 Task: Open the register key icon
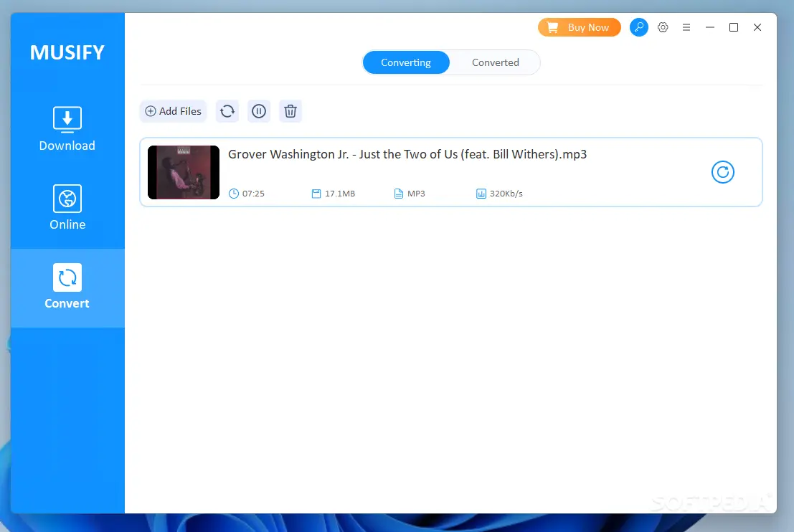pos(639,27)
